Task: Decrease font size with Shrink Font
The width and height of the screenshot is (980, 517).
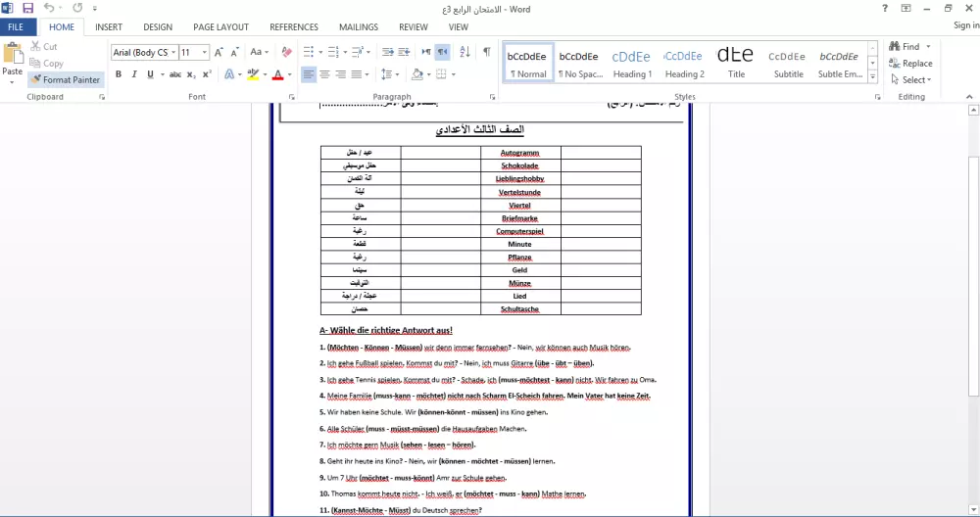Action: pyautogui.click(x=234, y=53)
